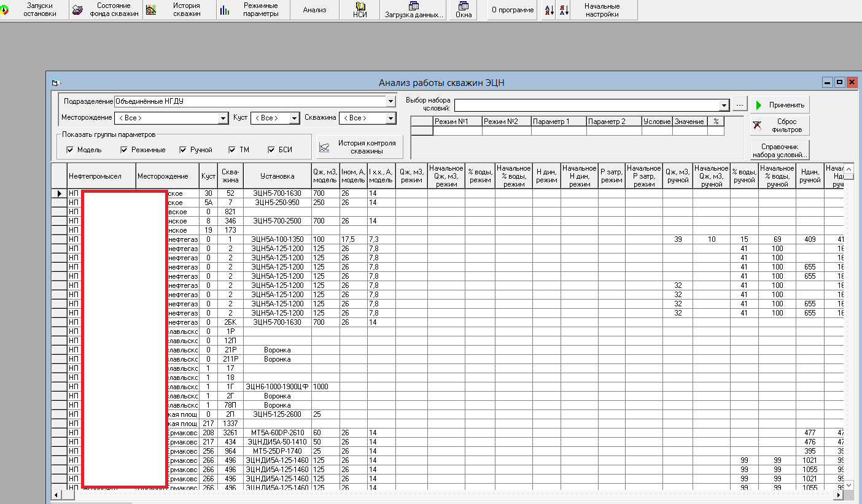The height and width of the screenshot is (504, 862).
Task: Click the horizontal scrollbar right arrow
Action: [x=838, y=494]
